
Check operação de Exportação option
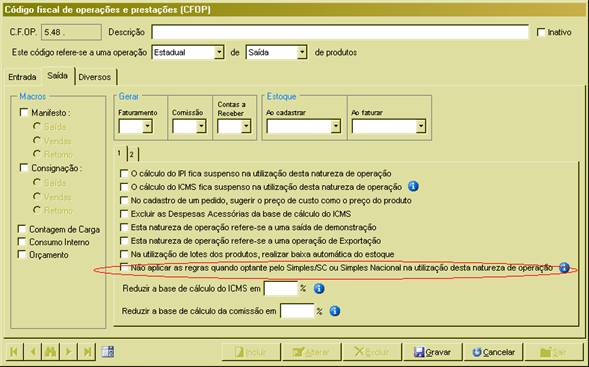pos(124,240)
